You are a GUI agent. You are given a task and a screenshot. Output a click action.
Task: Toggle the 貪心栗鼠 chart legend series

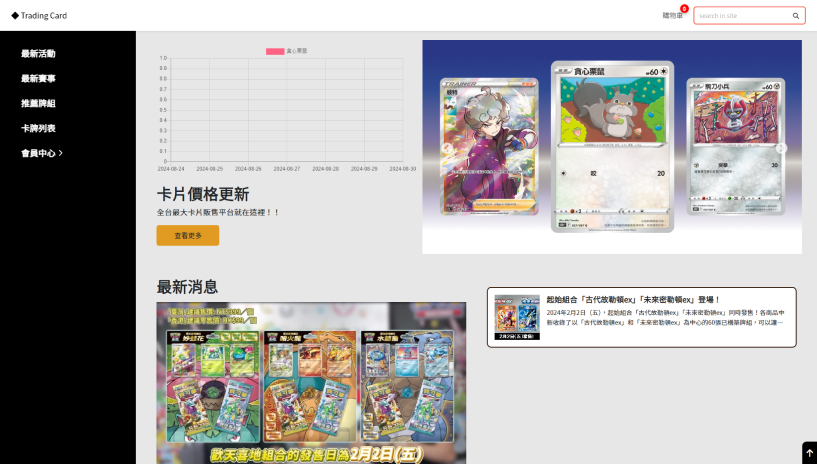point(286,50)
